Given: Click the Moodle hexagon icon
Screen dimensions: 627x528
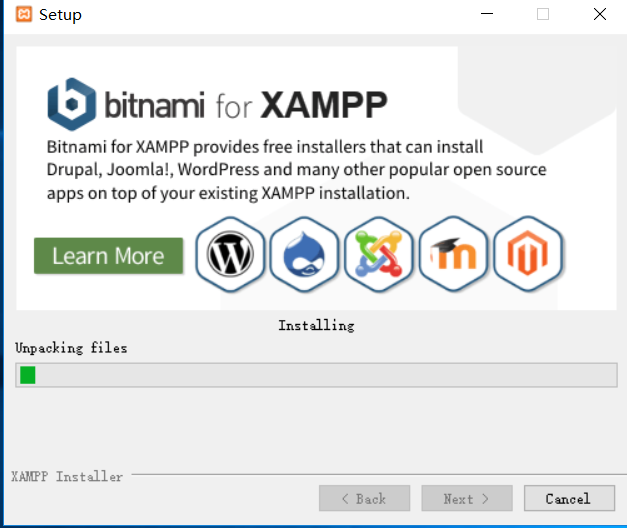Looking at the screenshot, I should pyautogui.click(x=453, y=254).
